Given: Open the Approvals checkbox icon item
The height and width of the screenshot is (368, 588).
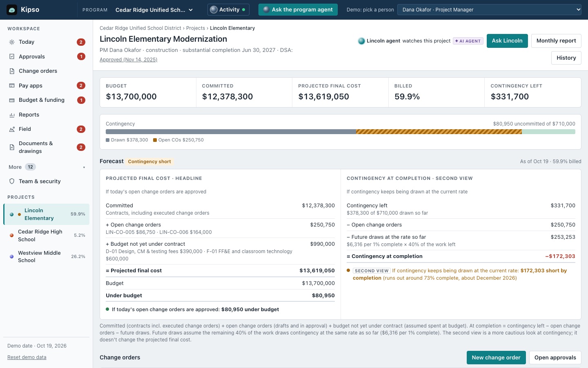Looking at the screenshot, I should click(12, 56).
